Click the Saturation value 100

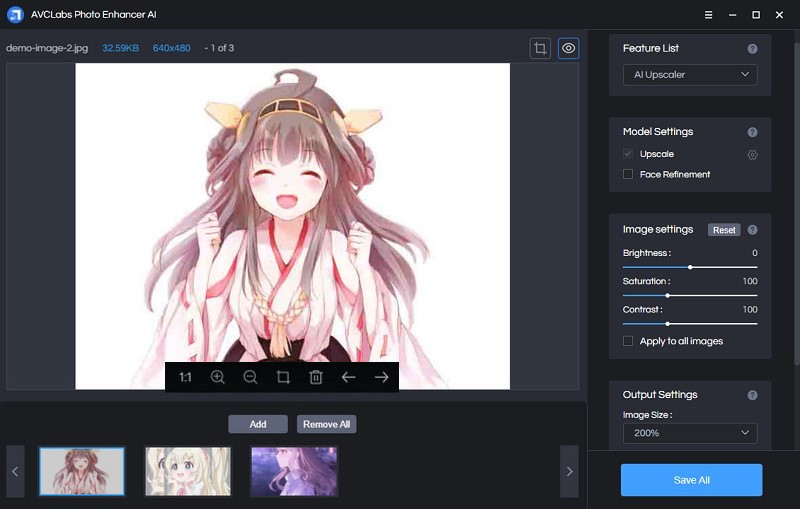[x=750, y=282]
